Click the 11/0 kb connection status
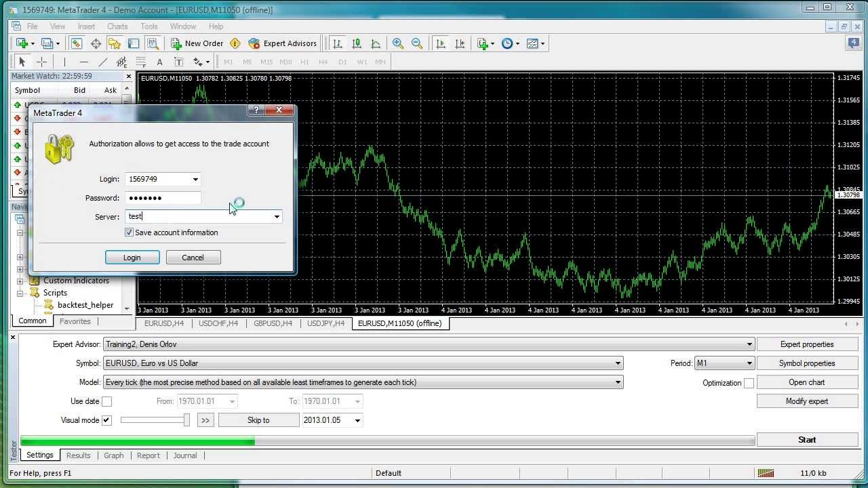868x488 pixels. (x=813, y=473)
